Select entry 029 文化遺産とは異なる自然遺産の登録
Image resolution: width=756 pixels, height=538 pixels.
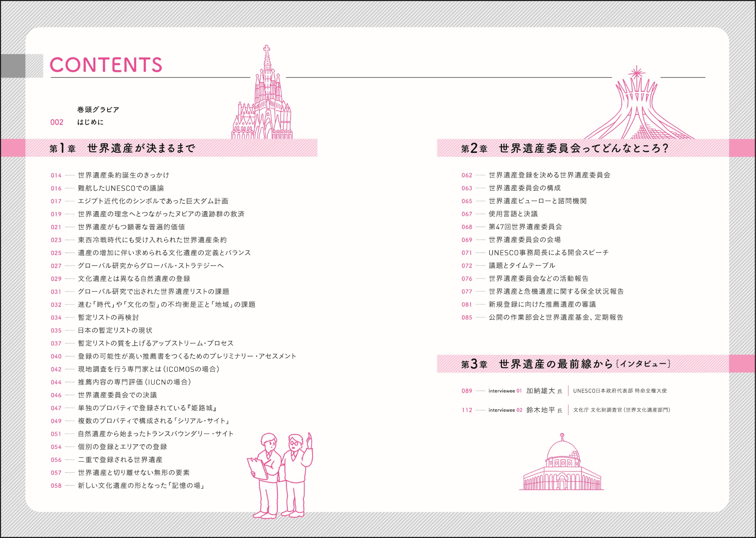click(120, 279)
